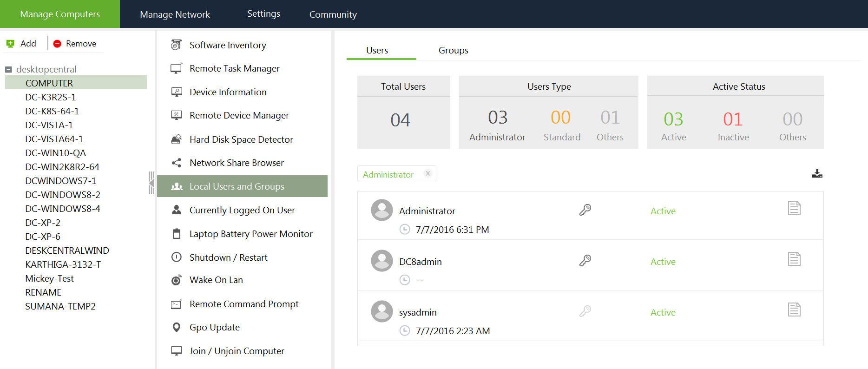Screen dimensions: 868x369
Task: Select DC-WIN10-QA computer in tree
Action: coord(55,153)
